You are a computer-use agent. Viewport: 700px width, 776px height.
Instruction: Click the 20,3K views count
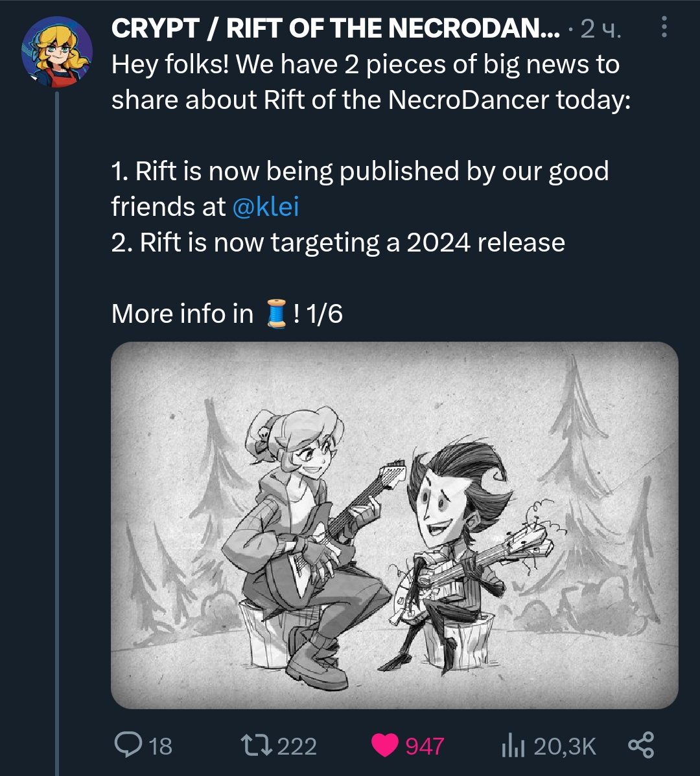tap(565, 746)
